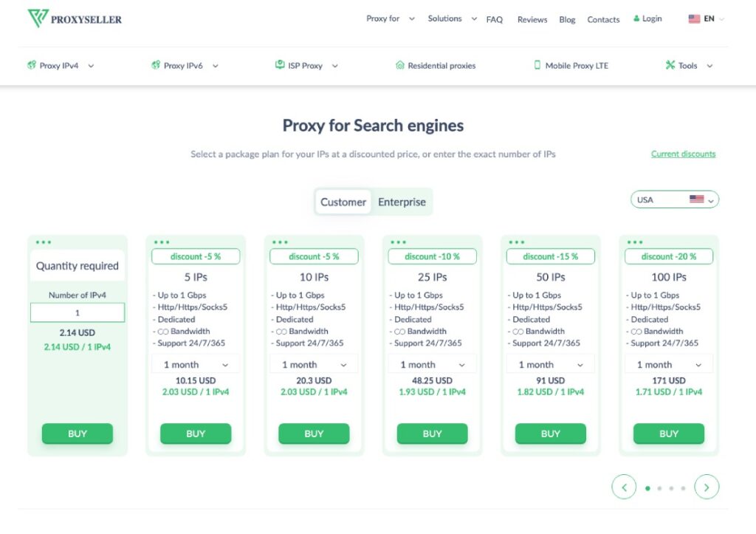Click the US flag language icon
The height and width of the screenshot is (534, 756).
[694, 18]
